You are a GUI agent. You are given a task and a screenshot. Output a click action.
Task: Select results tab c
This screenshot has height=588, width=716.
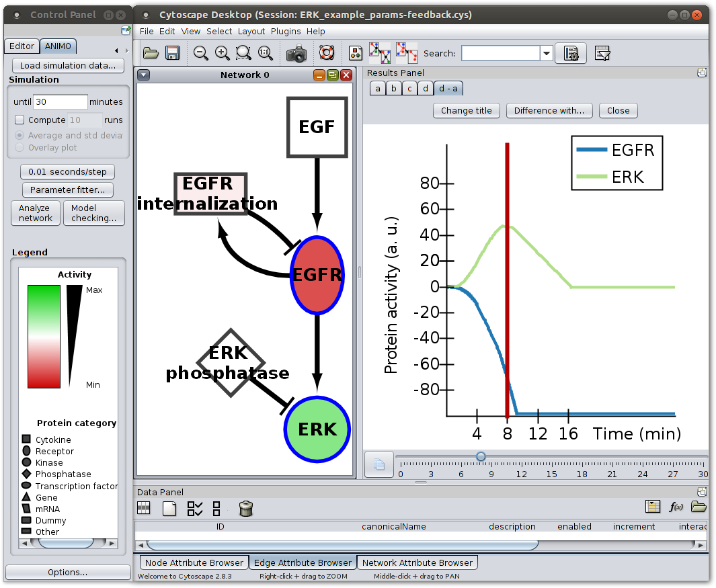pyautogui.click(x=409, y=88)
